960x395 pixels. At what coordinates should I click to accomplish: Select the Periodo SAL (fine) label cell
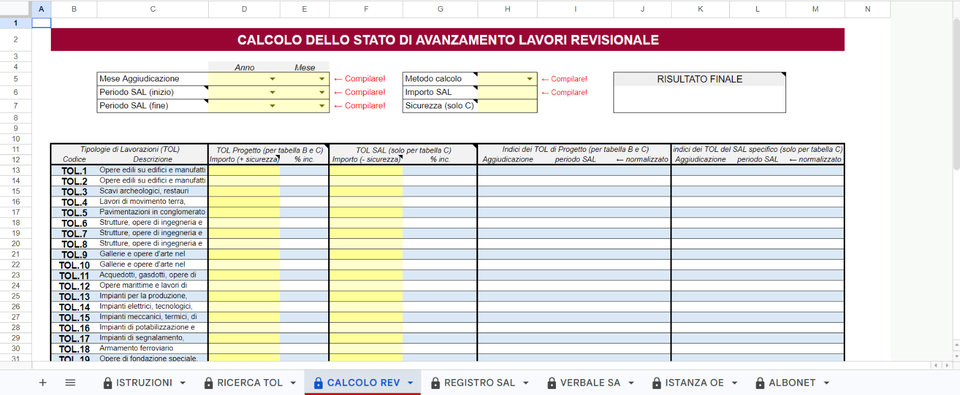coord(152,106)
